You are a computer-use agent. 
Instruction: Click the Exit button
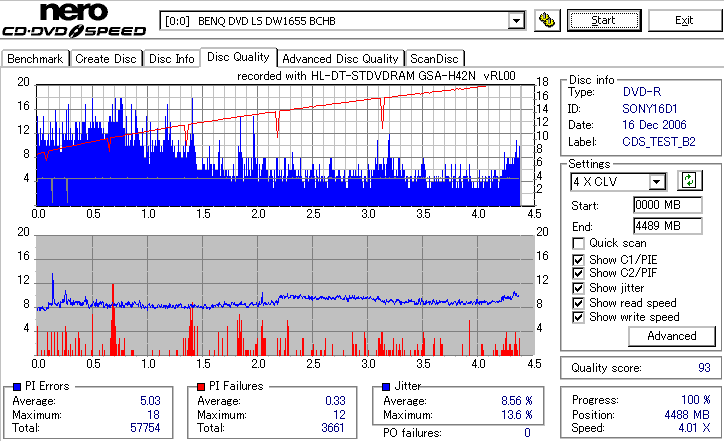[684, 21]
